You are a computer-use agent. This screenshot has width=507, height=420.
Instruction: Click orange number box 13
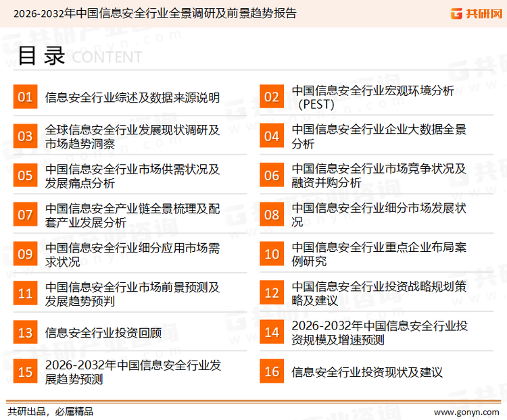tap(25, 332)
